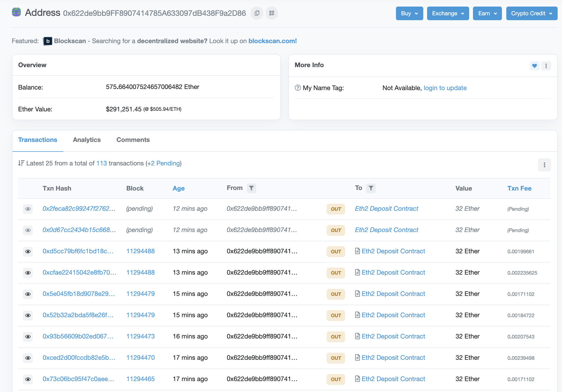562x392 pixels.
Task: Open the blockscan.com link
Action: (x=273, y=41)
